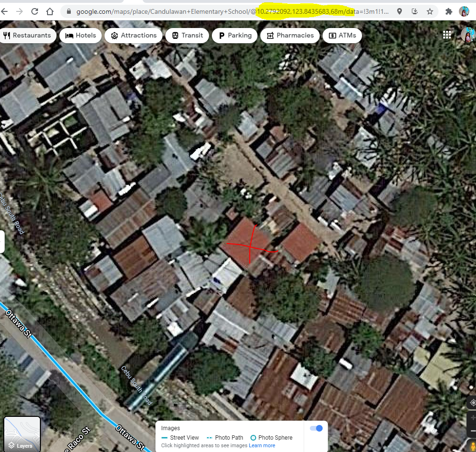
Task: Reload the page in the browser
Action: [35, 11]
